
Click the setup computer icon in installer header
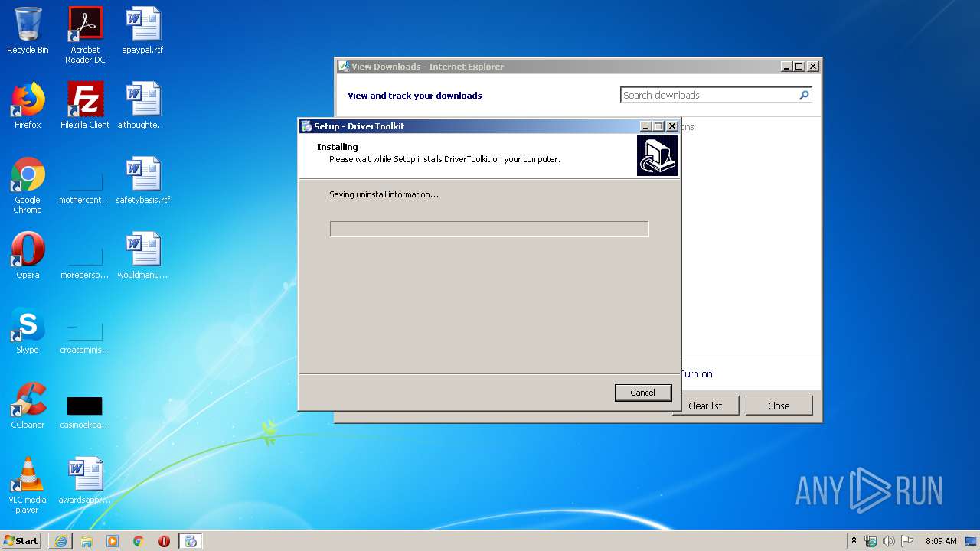pyautogui.click(x=657, y=156)
